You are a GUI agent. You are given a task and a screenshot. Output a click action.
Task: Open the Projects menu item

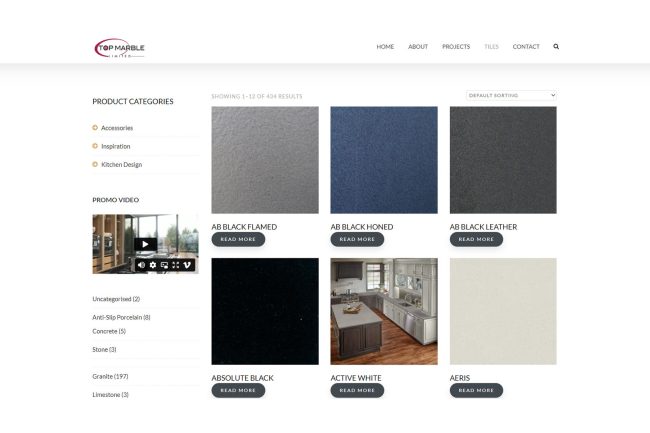[x=456, y=47]
